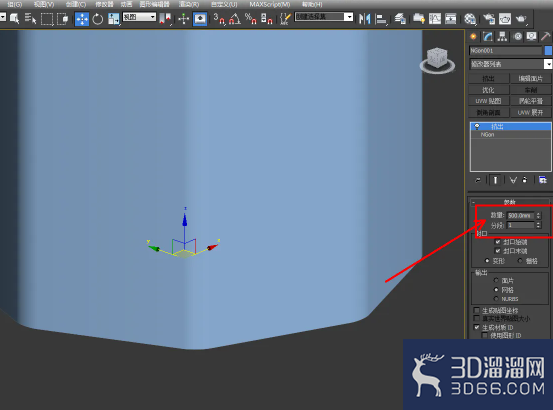553x410 pixels.
Task: Open Render Setup dialog
Action: click(x=489, y=19)
